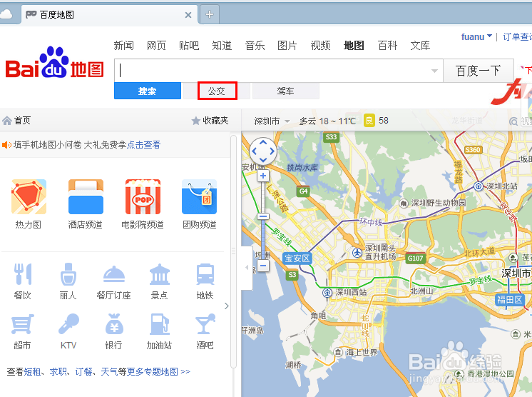Screen dimensions: 532x397
Task: Open the 热力图 heat map icon
Action: [29, 197]
